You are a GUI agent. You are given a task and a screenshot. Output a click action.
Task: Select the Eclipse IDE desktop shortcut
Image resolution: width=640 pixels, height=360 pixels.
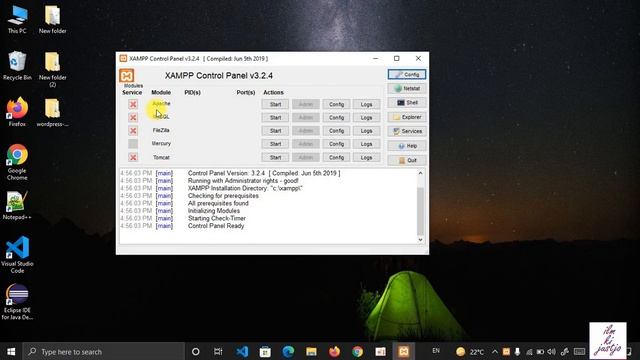(17, 302)
